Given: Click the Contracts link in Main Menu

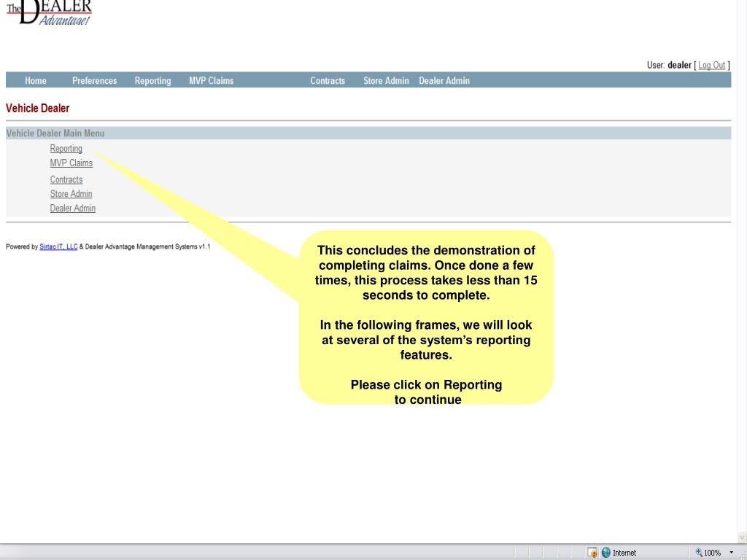Looking at the screenshot, I should [x=66, y=179].
